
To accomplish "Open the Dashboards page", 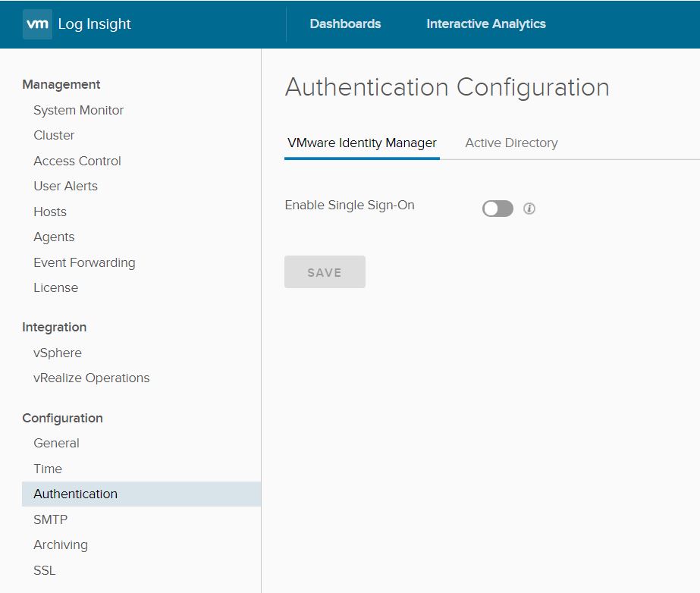I will pos(345,24).
